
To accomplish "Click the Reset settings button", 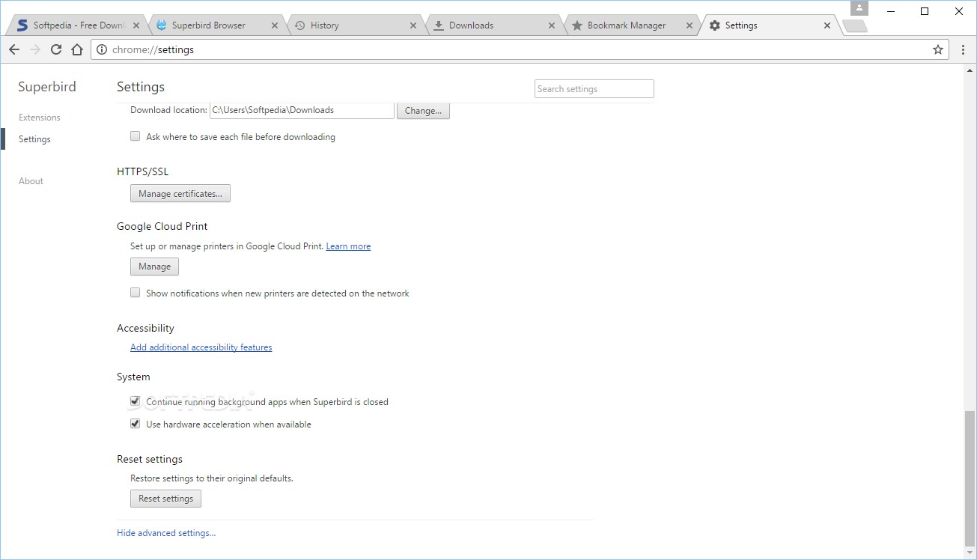I will (166, 499).
